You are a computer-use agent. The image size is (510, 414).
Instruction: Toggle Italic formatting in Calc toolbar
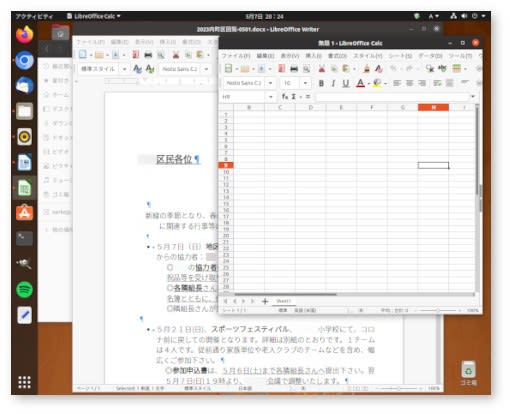tap(333, 83)
